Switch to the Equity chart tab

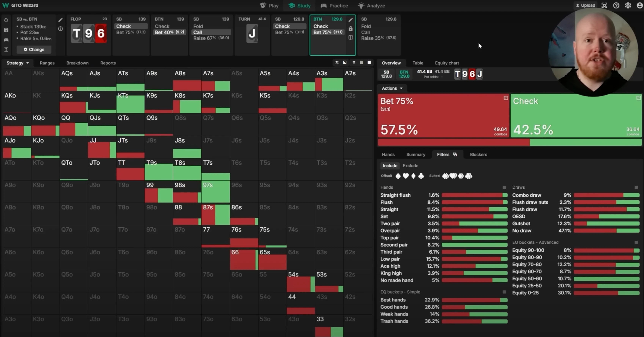pyautogui.click(x=447, y=63)
